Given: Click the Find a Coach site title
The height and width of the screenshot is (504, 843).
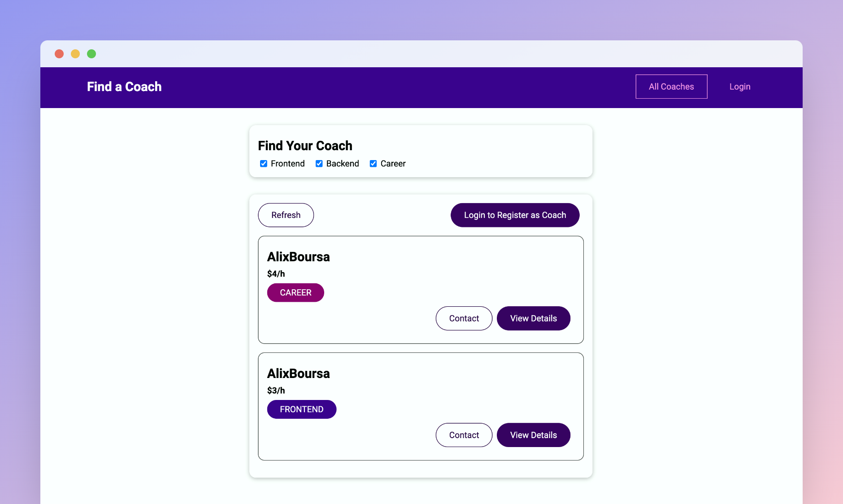Looking at the screenshot, I should pyautogui.click(x=124, y=87).
